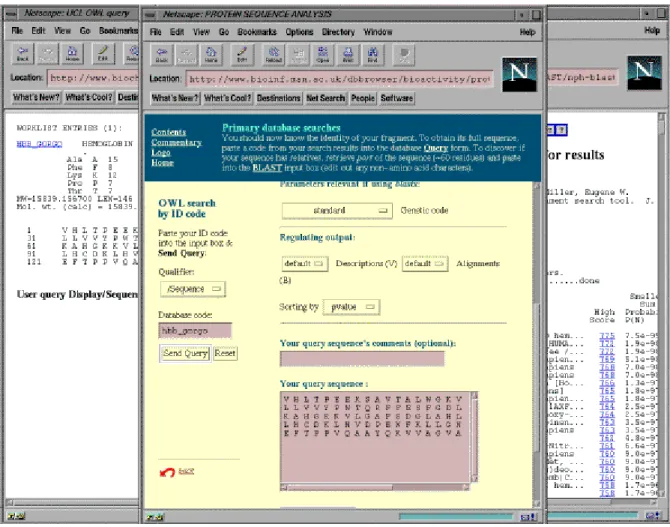Click the Home icon in UCL OWL query window

72,54
